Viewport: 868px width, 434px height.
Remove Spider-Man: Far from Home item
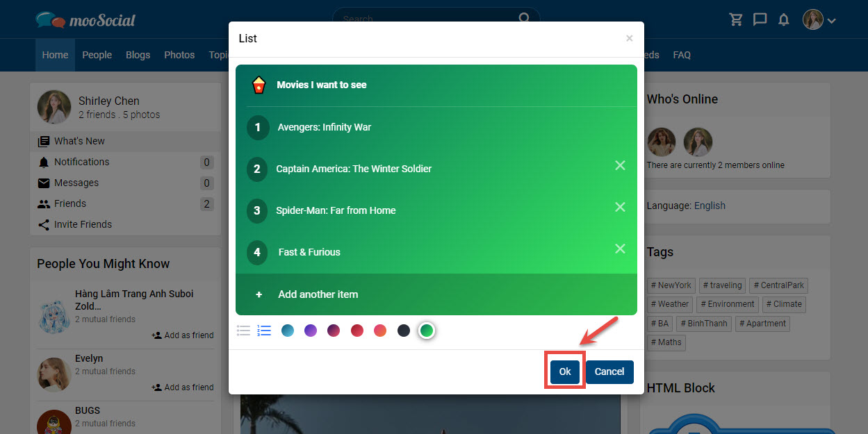[x=621, y=207]
